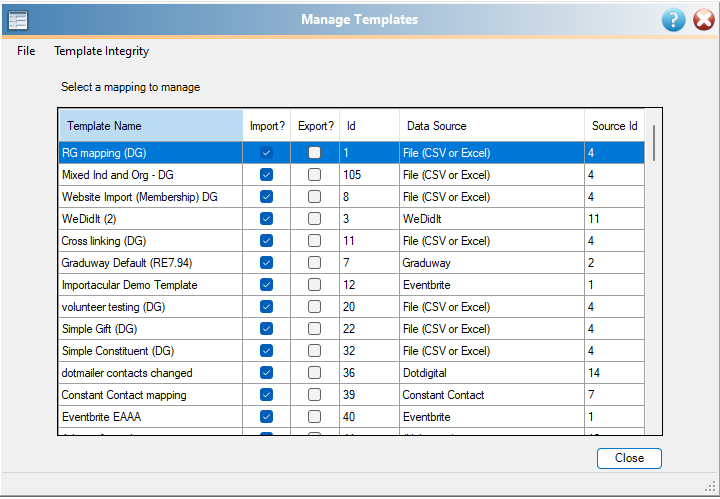Screen dimensions: 720x499
Task: Select the RG mapping (DG) template name
Action: 151,152
